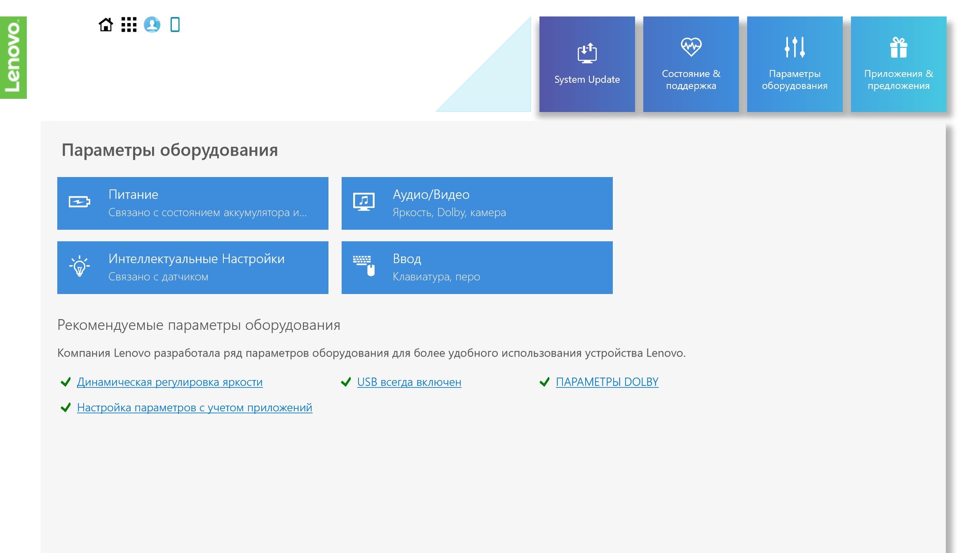Follow the USB всегда включен link

pos(409,382)
